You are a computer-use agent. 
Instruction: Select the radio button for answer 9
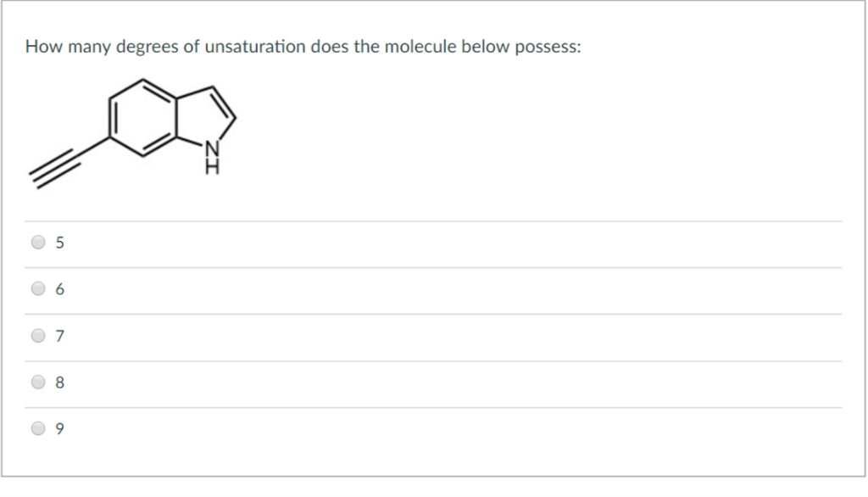37,429
